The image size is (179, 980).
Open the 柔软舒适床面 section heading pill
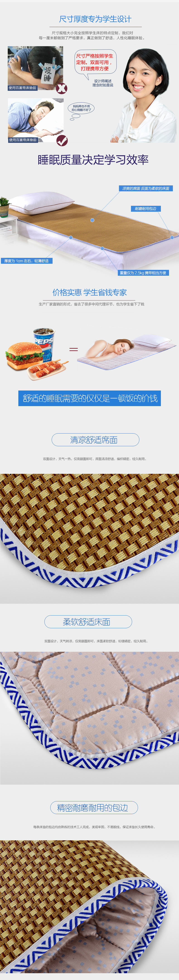[x=88, y=622]
